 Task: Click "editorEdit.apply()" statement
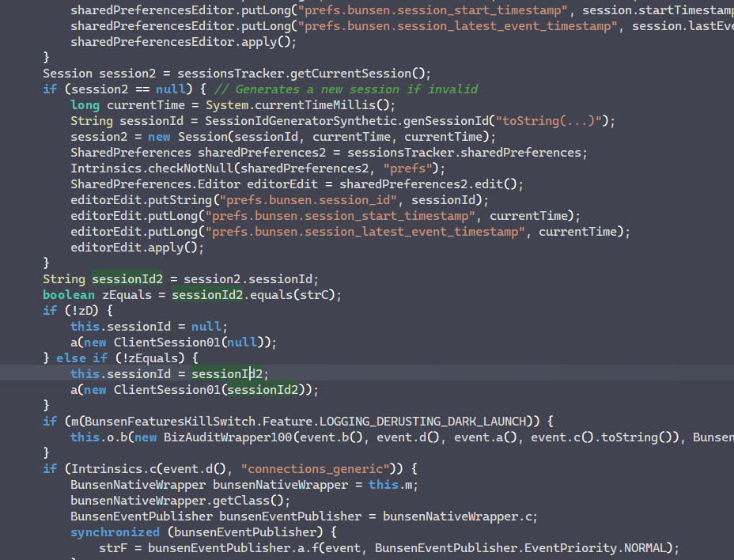pyautogui.click(x=137, y=248)
